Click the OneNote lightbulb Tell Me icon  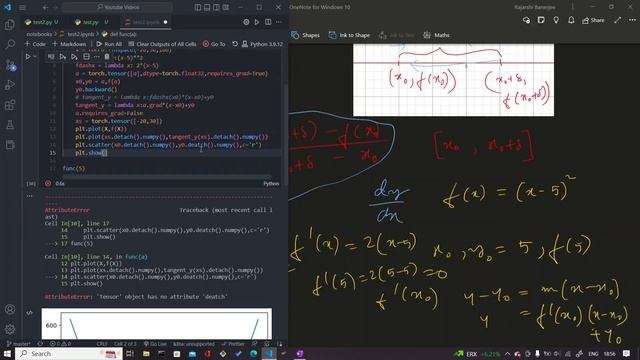[x=556, y=20]
